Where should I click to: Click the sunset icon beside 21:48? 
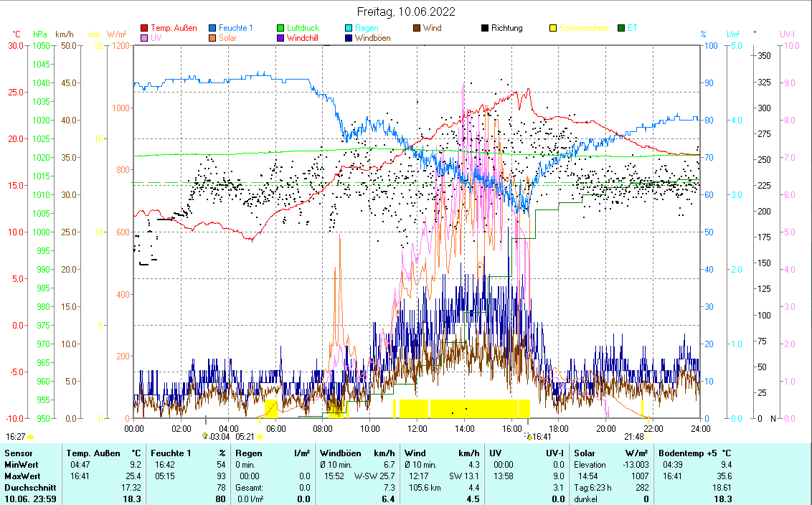coord(648,437)
